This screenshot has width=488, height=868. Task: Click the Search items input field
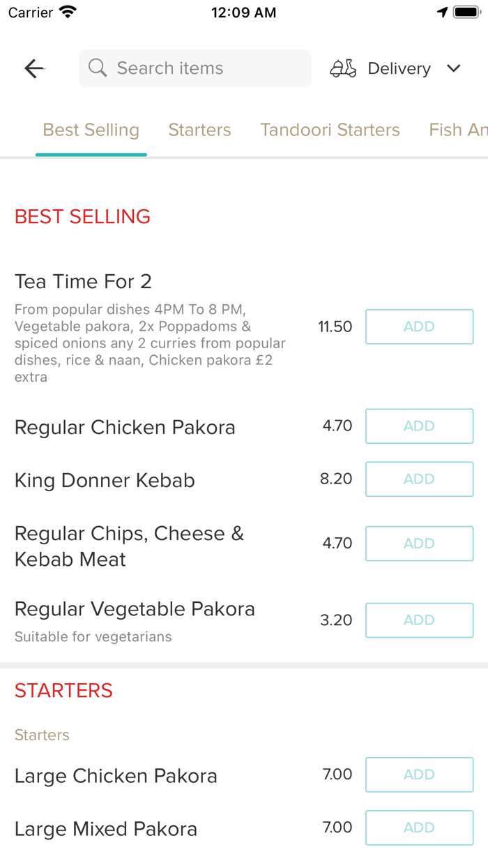195,68
